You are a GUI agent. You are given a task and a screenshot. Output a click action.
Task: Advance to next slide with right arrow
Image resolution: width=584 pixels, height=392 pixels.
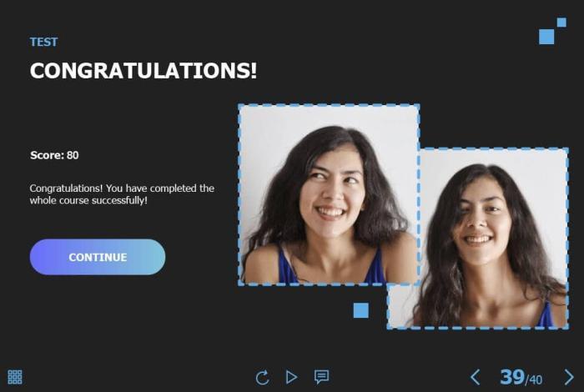click(569, 377)
